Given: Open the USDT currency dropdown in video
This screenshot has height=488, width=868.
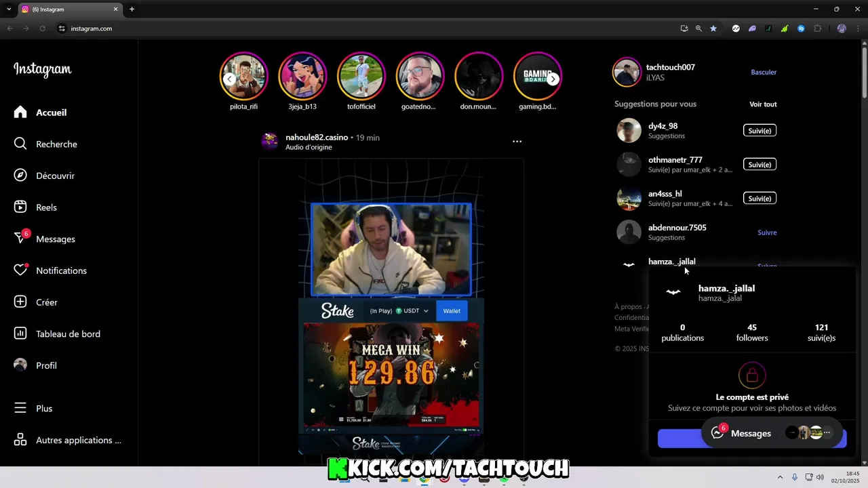Looking at the screenshot, I should [x=412, y=311].
